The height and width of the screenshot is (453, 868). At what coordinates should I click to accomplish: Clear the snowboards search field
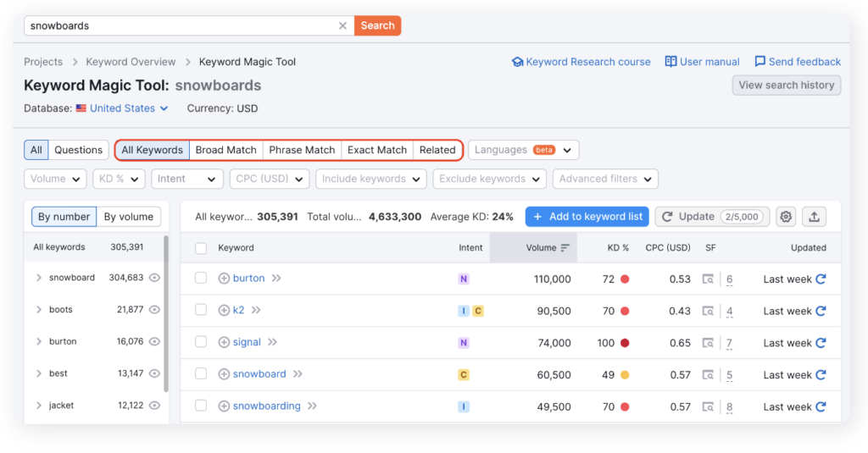[342, 26]
